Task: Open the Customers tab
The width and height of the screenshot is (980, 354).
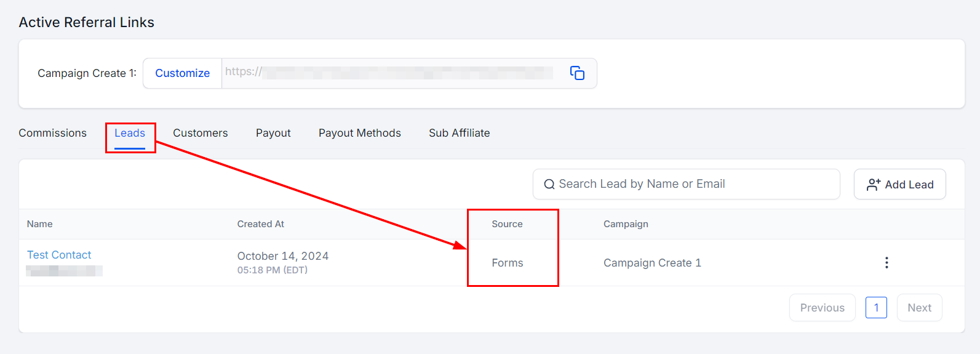Action: pos(200,133)
